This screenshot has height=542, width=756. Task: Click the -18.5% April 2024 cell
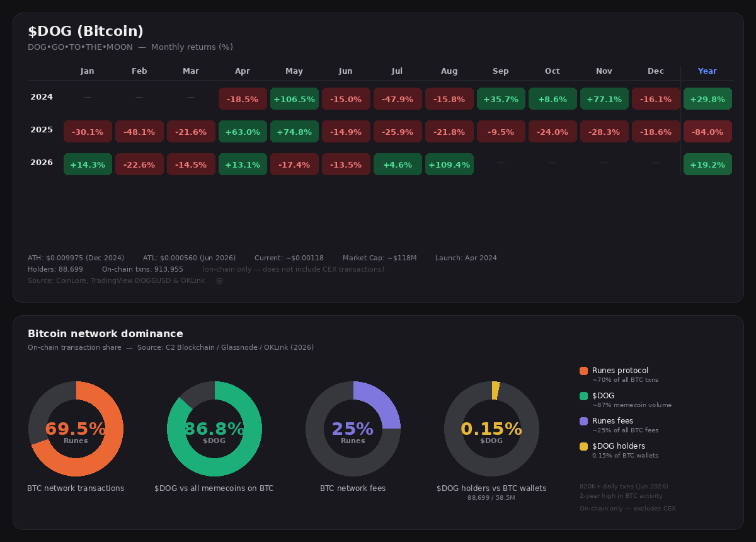243,99
